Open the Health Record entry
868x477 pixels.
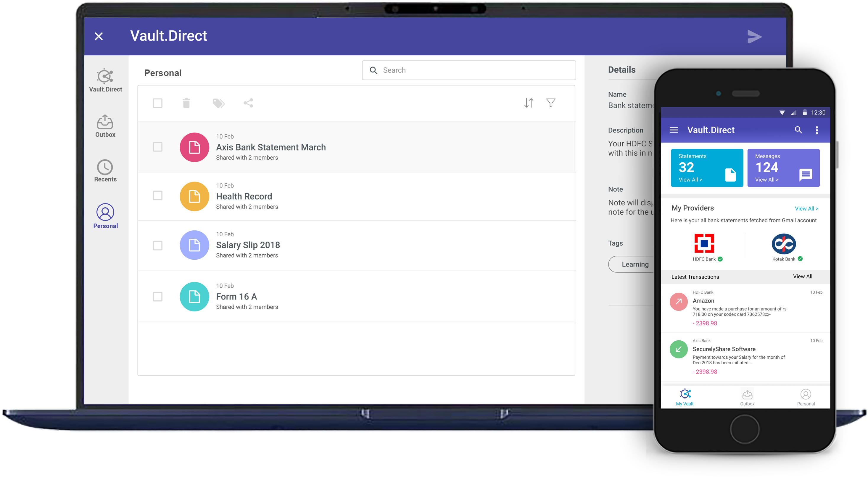[356, 197]
